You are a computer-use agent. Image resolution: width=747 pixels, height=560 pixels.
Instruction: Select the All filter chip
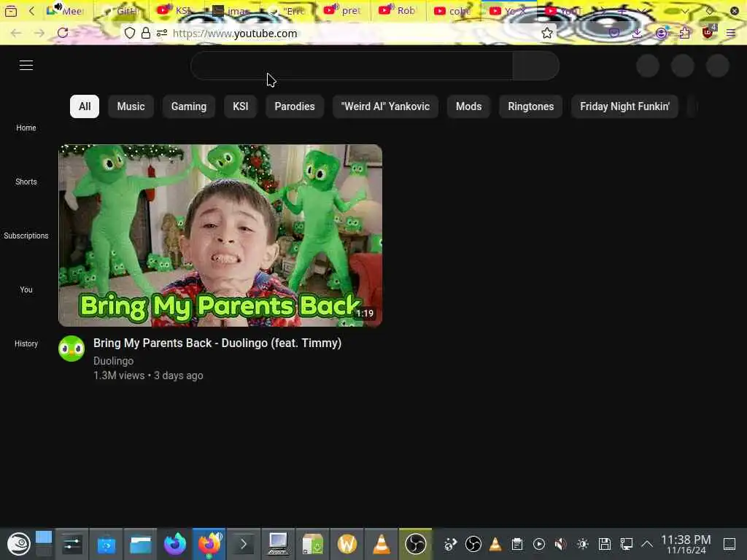point(85,106)
